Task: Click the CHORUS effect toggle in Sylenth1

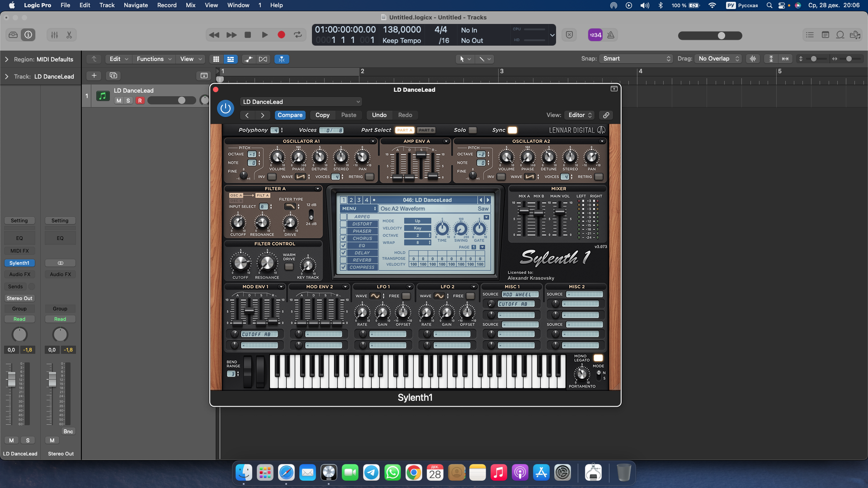Action: point(343,238)
